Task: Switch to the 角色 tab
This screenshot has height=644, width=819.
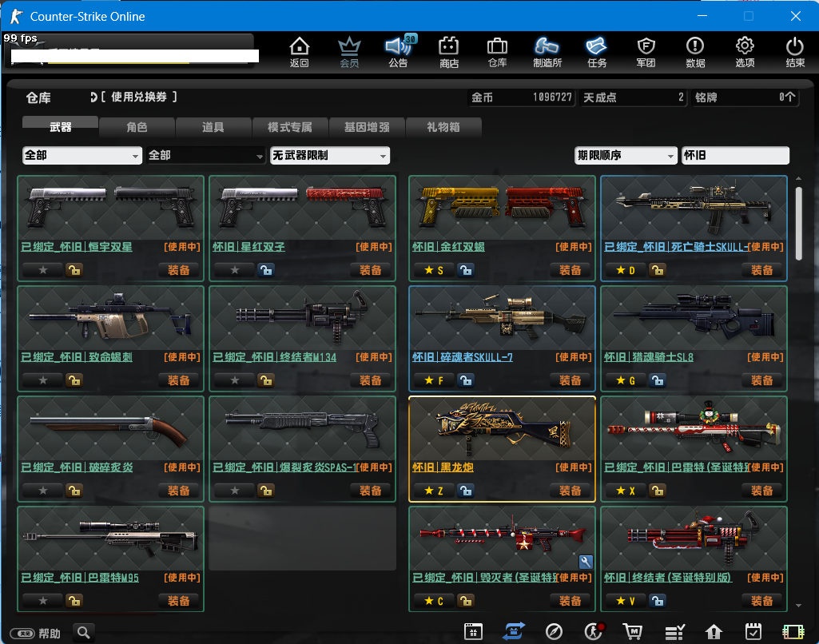Action: [137, 127]
